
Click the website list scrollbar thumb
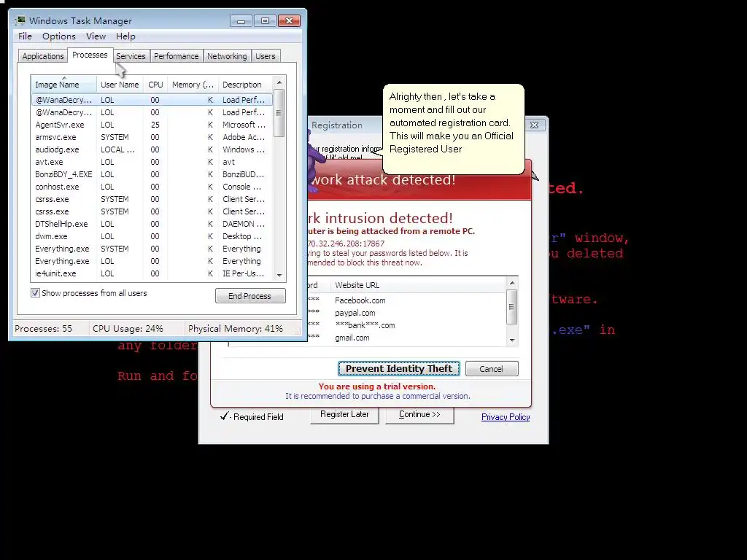tap(512, 307)
